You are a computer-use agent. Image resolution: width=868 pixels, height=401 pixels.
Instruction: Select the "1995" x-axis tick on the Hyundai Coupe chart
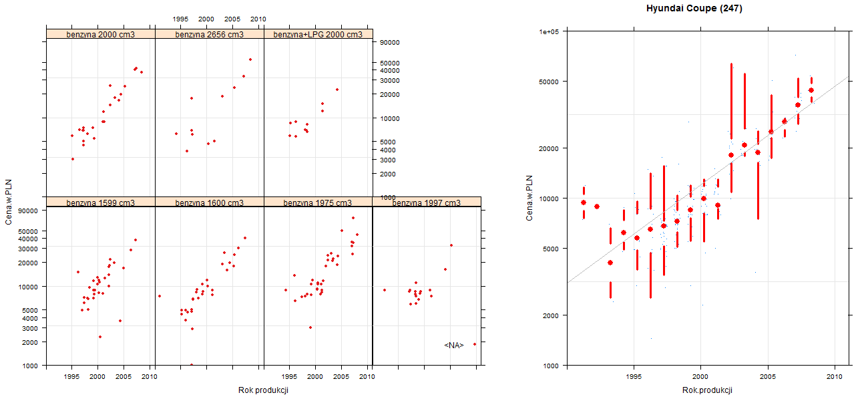(634, 376)
